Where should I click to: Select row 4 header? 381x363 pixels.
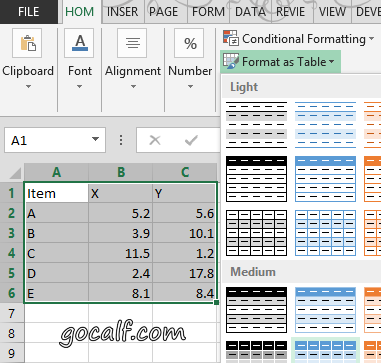pyautogui.click(x=12, y=253)
